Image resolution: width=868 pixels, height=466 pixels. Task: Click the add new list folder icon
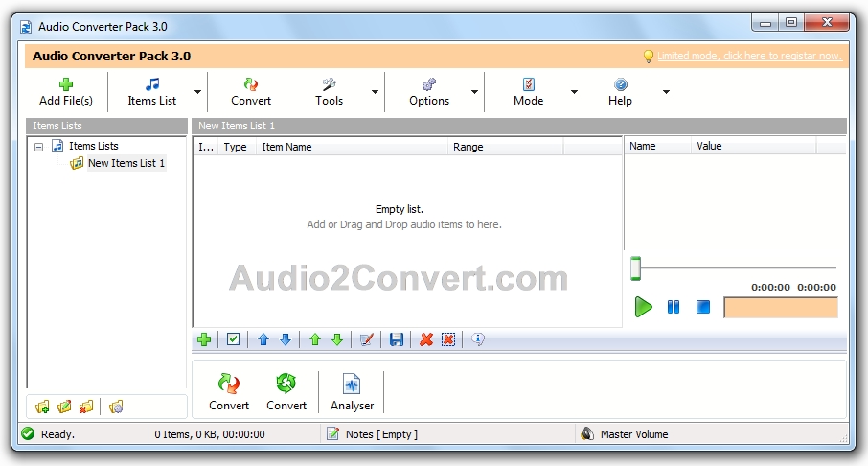(42, 408)
